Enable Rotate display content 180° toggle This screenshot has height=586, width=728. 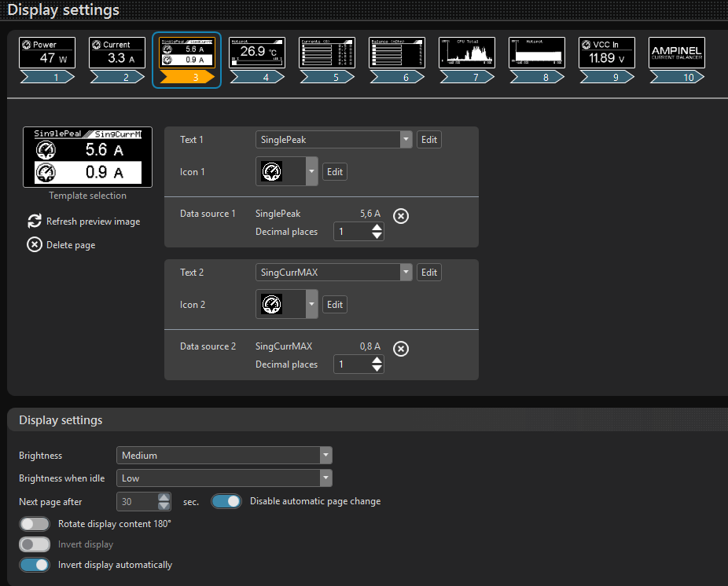[35, 524]
